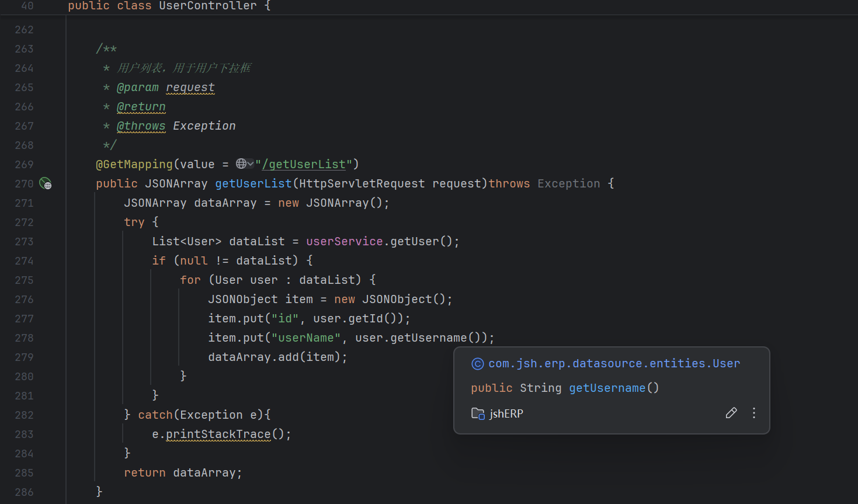Open the more options kebab in popup
This screenshot has height=504, width=858.
pos(754,413)
